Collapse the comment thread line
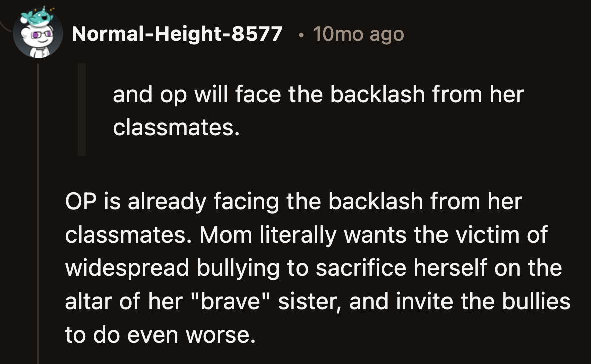591x364 pixels. coord(38,201)
